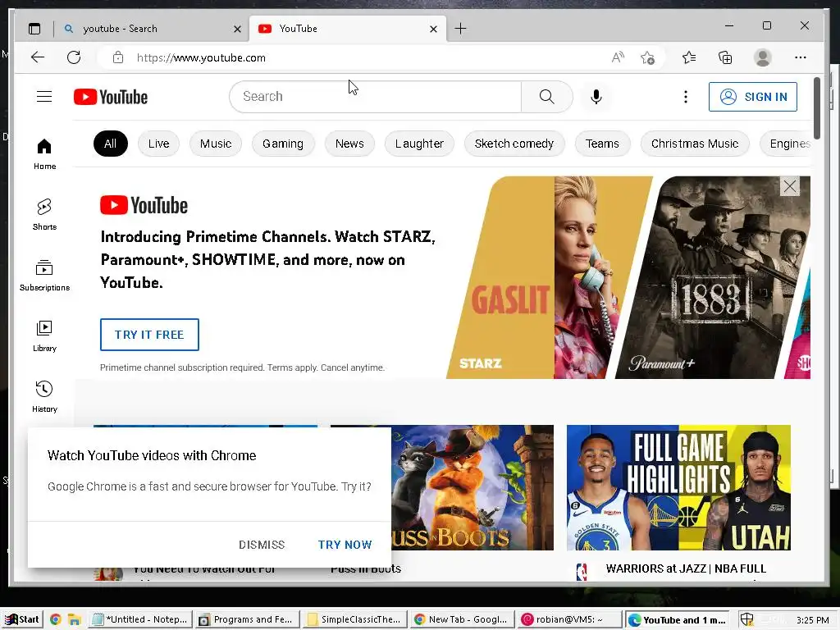The width and height of the screenshot is (840, 630).
Task: Click the security shield tray icon
Action: (x=746, y=619)
